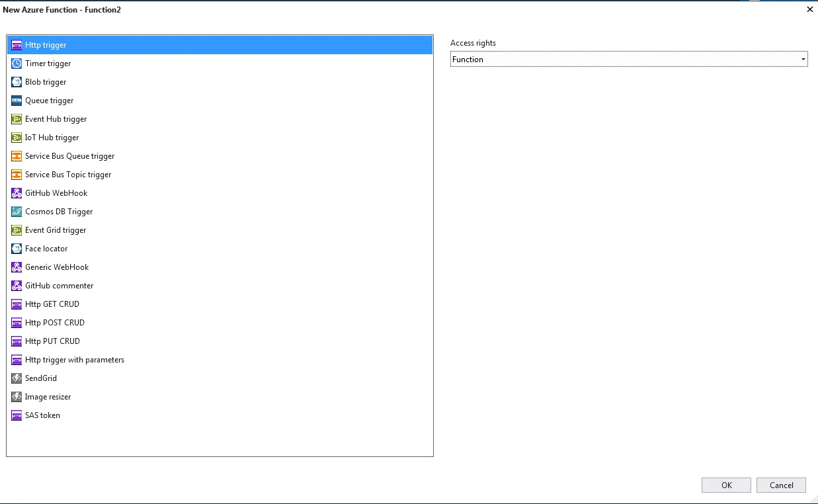Select the SAS token label
This screenshot has height=504, width=818.
42,415
